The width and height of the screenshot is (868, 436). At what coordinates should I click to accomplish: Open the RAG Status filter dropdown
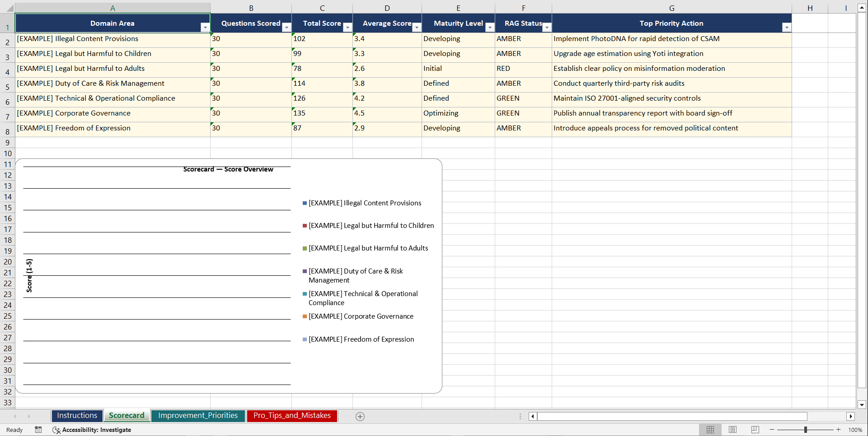(547, 28)
